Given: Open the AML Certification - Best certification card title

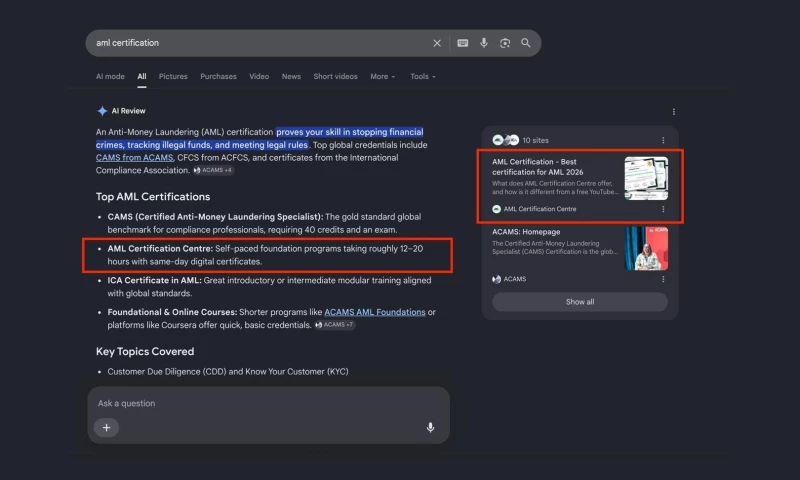Looking at the screenshot, I should click(538, 167).
